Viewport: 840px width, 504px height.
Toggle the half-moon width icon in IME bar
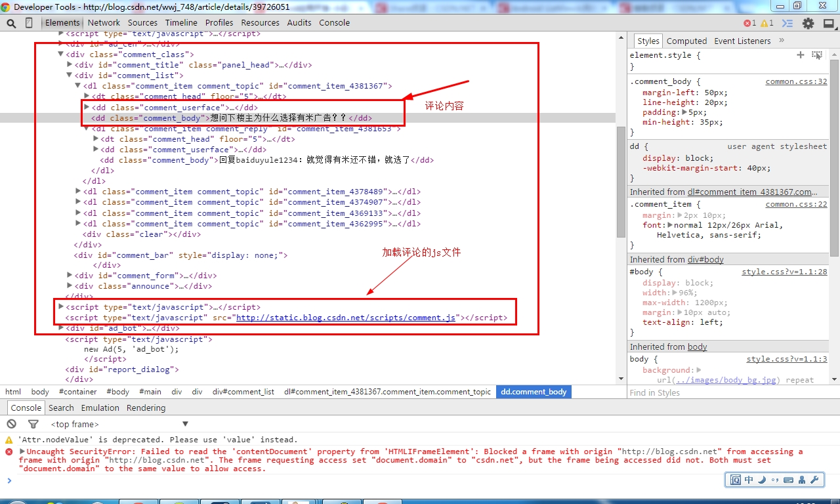pos(762,480)
